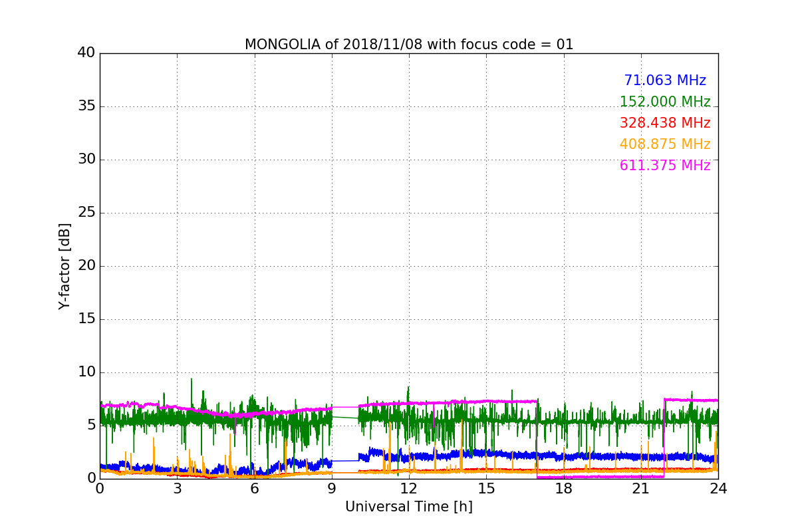
Task: Click x-axis tick label 21
Action: [641, 489]
